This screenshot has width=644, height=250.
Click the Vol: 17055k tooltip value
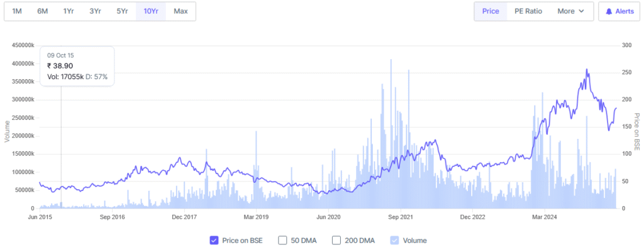pyautogui.click(x=65, y=77)
